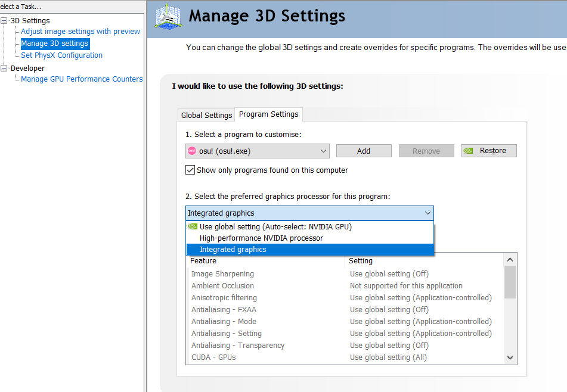567x392 pixels.
Task: Click NVIDIA icon beside Use global setting option
Action: 193,226
